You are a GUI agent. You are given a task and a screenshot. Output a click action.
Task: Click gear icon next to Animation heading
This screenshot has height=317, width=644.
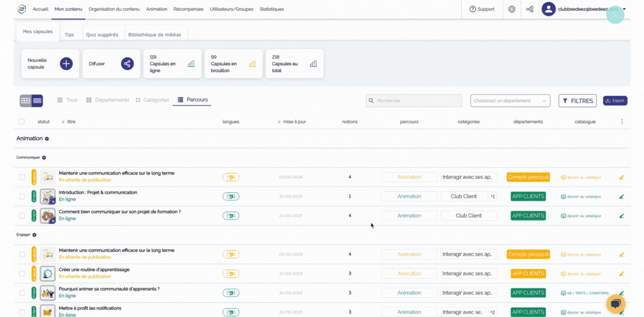tap(47, 139)
